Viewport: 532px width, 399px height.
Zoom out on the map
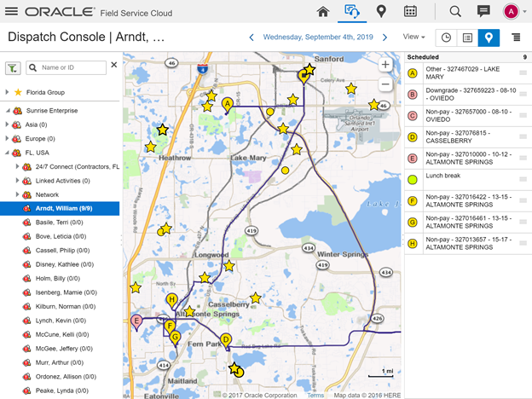[385, 84]
